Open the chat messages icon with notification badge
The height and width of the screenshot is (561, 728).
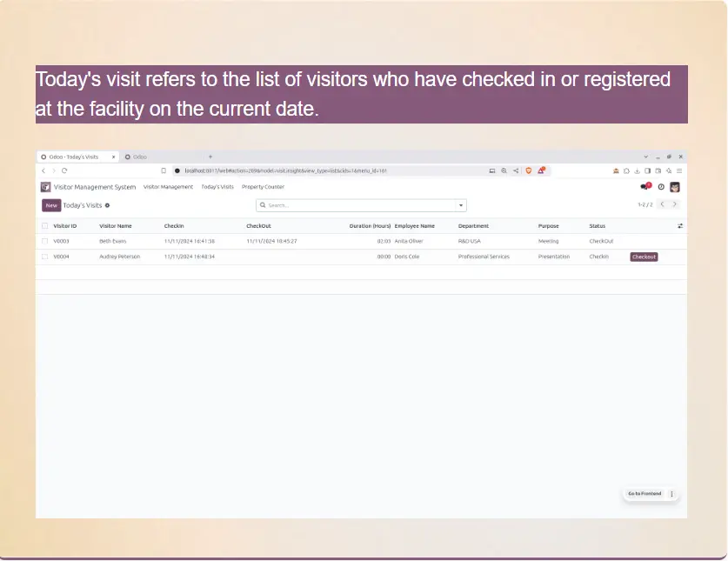(645, 187)
